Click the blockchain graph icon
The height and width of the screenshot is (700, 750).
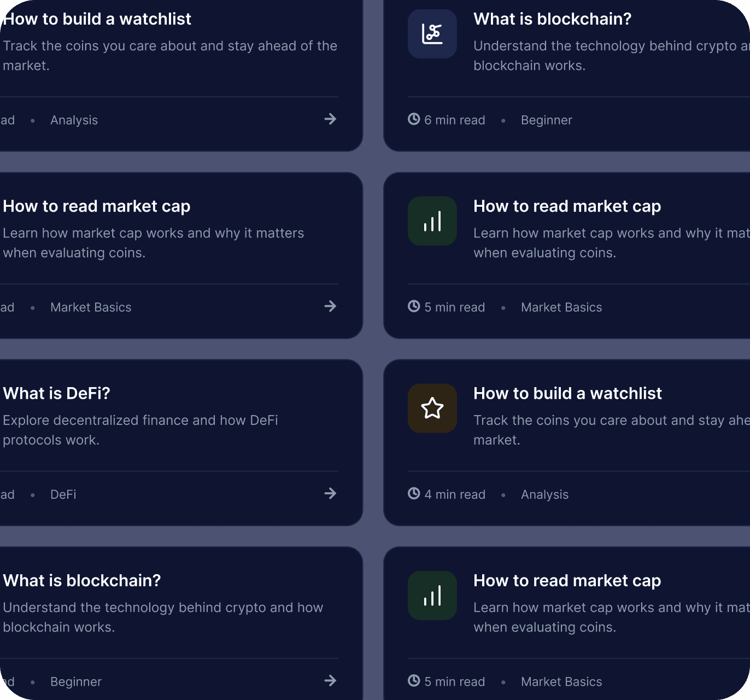click(x=432, y=34)
